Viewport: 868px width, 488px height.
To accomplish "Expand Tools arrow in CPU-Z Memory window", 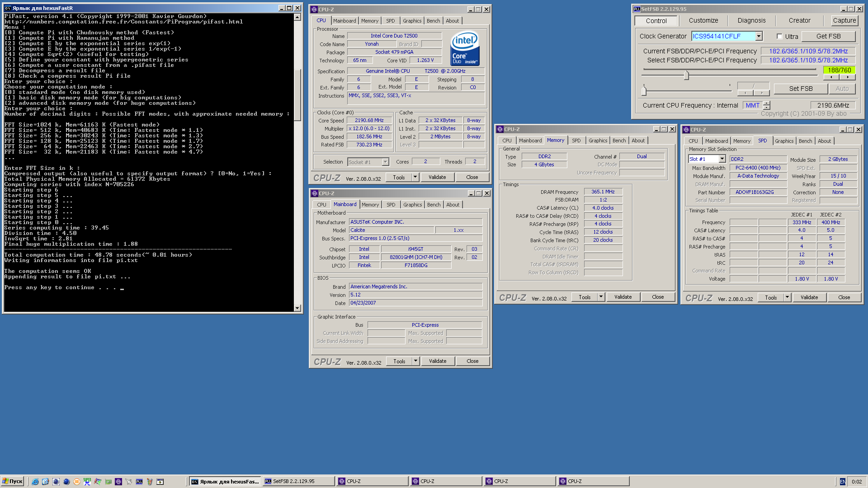I will click(601, 297).
